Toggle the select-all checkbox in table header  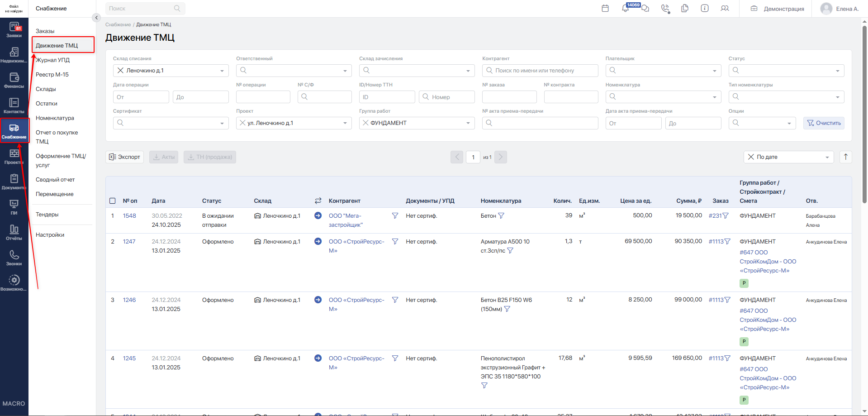click(x=113, y=201)
